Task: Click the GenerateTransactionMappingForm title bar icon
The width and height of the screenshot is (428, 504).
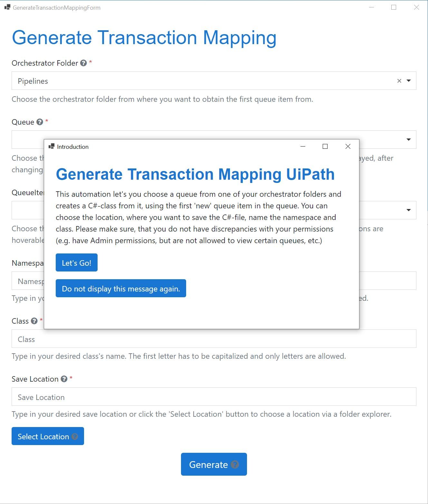Action: (7, 7)
